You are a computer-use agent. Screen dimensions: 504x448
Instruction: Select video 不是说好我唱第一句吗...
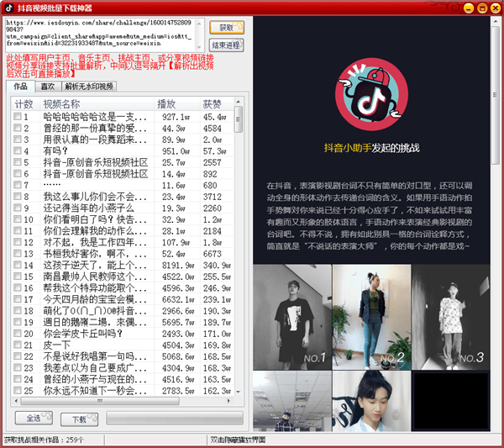(x=95, y=356)
